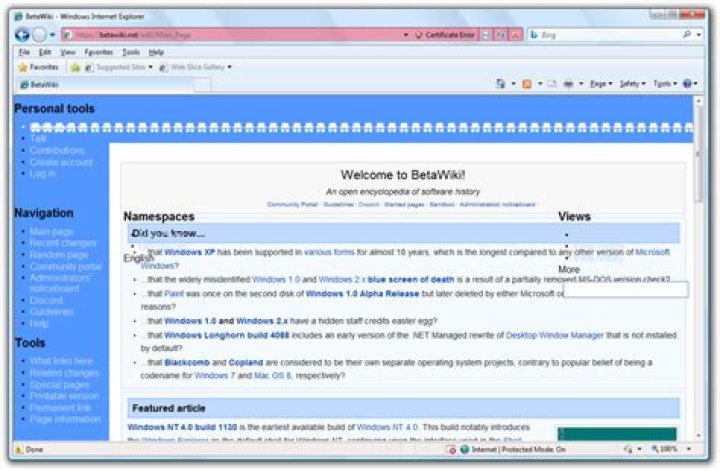Open the Page command bar menu
720x471 pixels.
[x=601, y=84]
